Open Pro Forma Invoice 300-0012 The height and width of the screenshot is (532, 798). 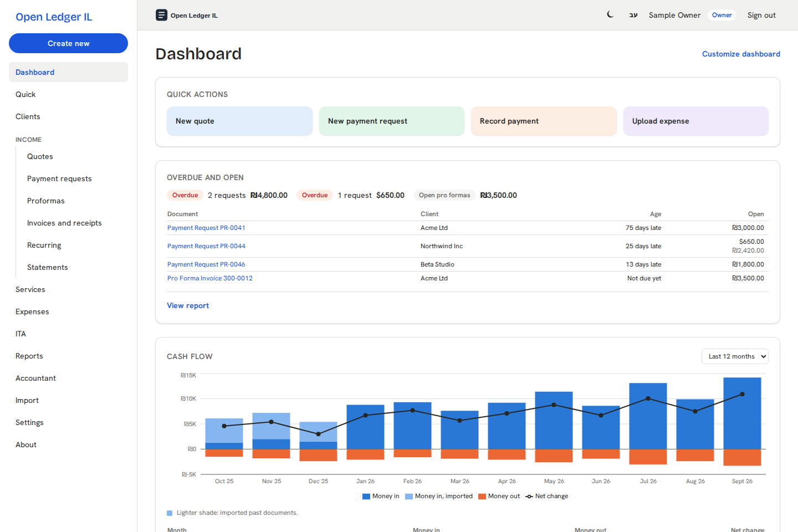tap(210, 278)
